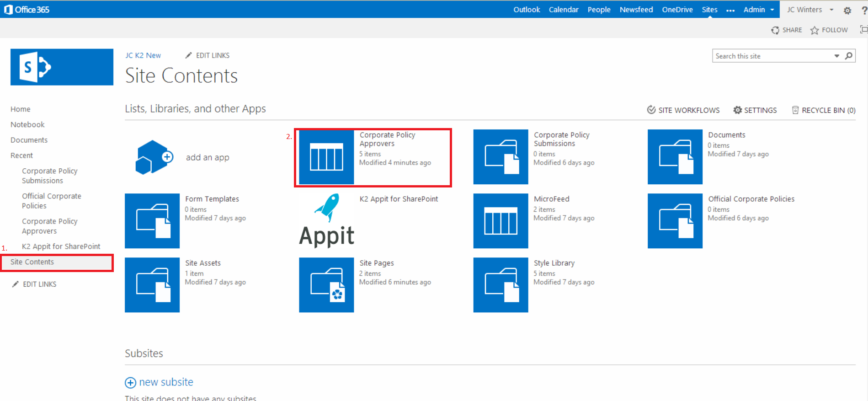Click the add an app link
This screenshot has height=401, width=868.
208,157
